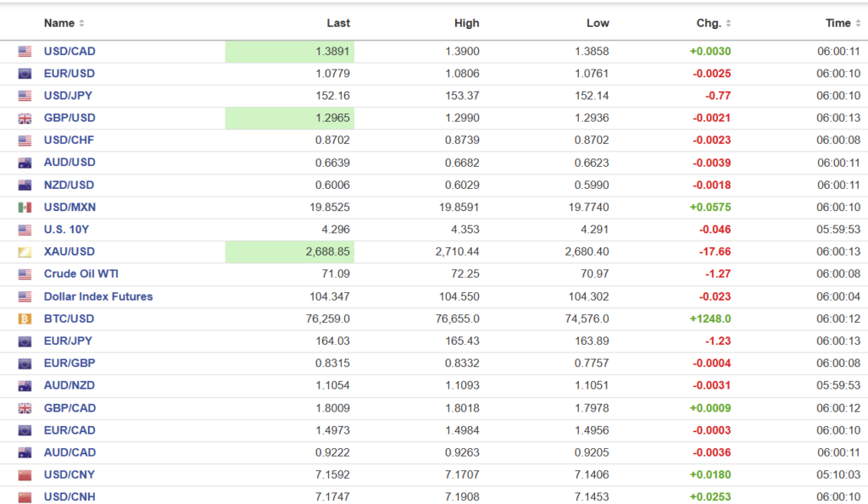Click the Mexico flag icon beside USD/MXN
The image size is (868, 504).
25,208
